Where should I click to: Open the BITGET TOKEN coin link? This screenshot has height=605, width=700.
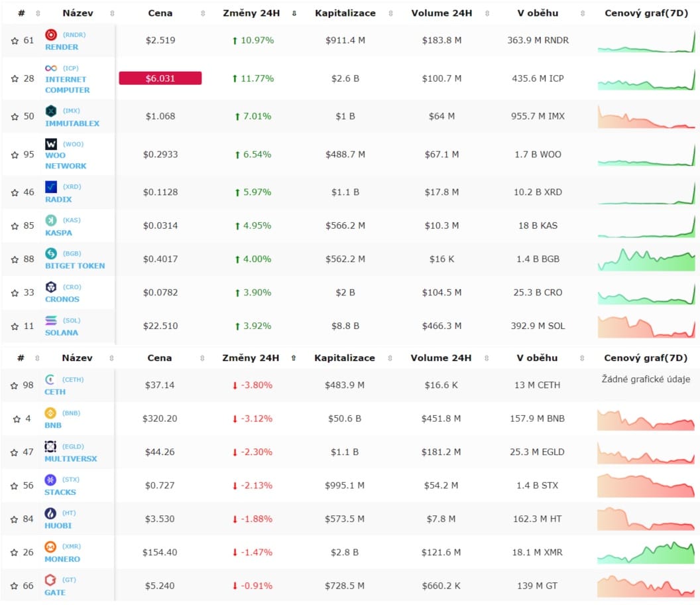75,266
